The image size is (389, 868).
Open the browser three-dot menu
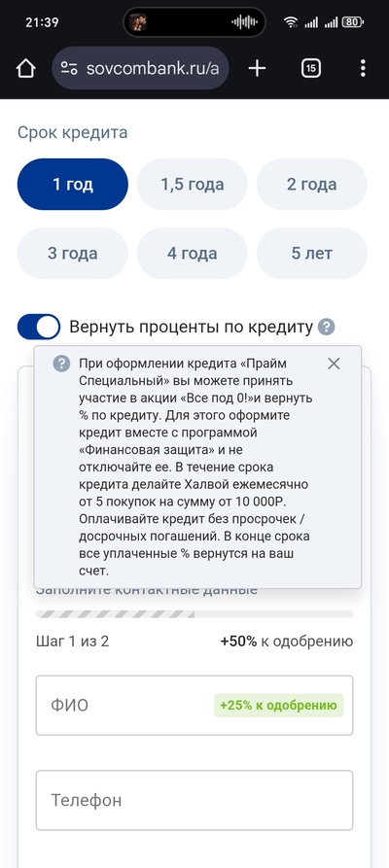click(363, 69)
